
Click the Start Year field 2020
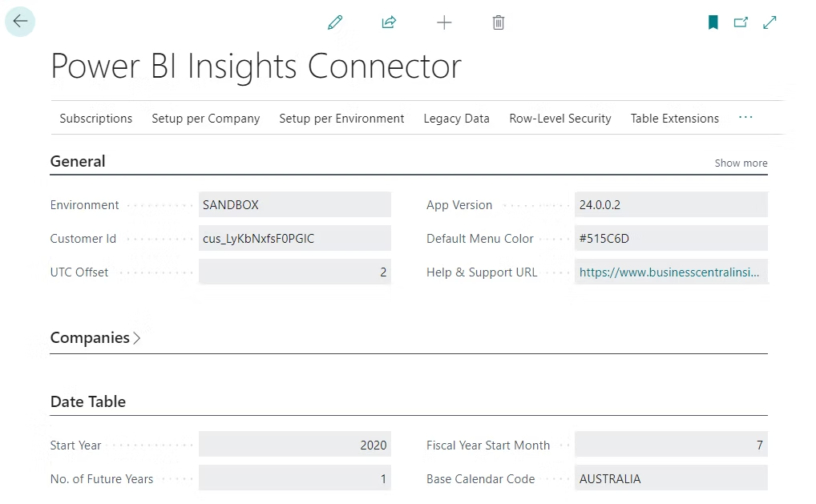[x=294, y=445]
